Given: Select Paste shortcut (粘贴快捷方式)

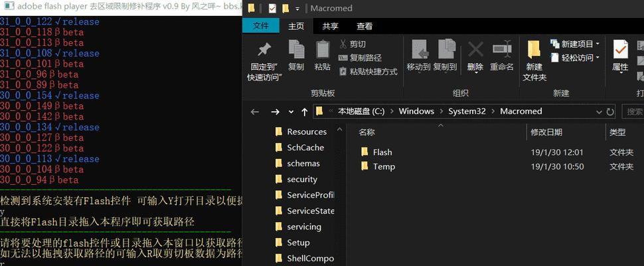Looking at the screenshot, I should tap(368, 72).
